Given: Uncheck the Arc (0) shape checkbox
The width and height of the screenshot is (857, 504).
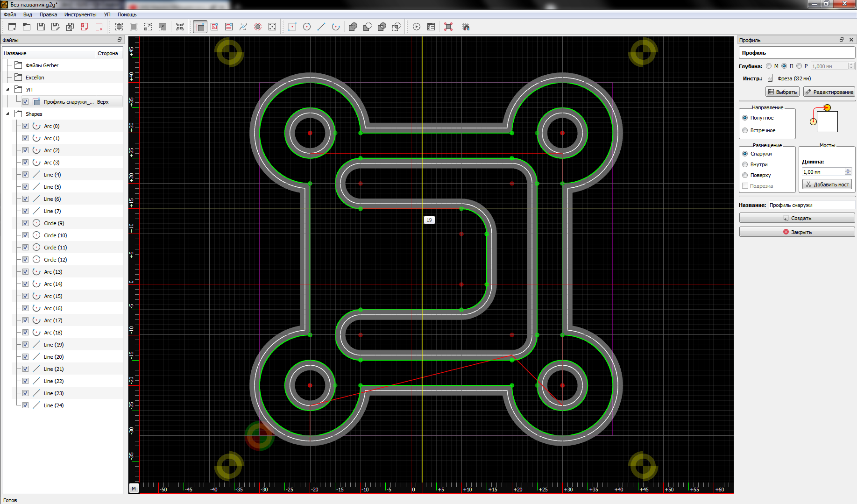Looking at the screenshot, I should (26, 126).
